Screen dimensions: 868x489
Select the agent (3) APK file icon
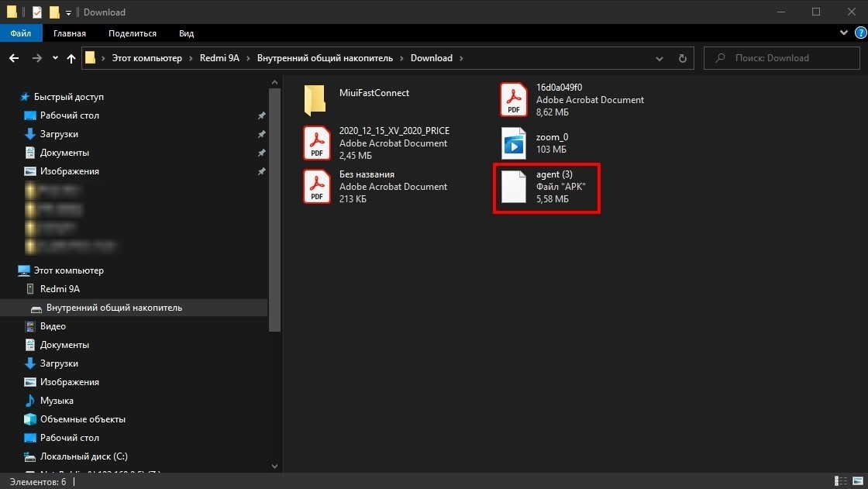click(x=513, y=187)
